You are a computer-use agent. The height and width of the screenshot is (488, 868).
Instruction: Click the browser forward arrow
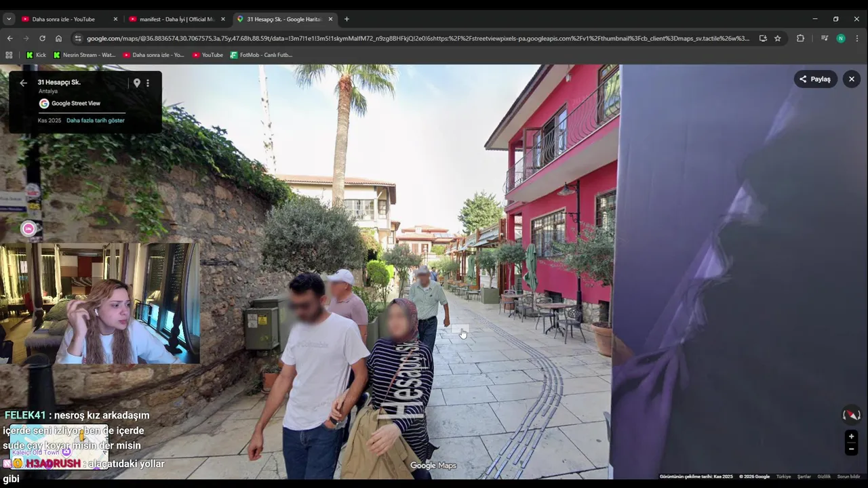point(26,39)
